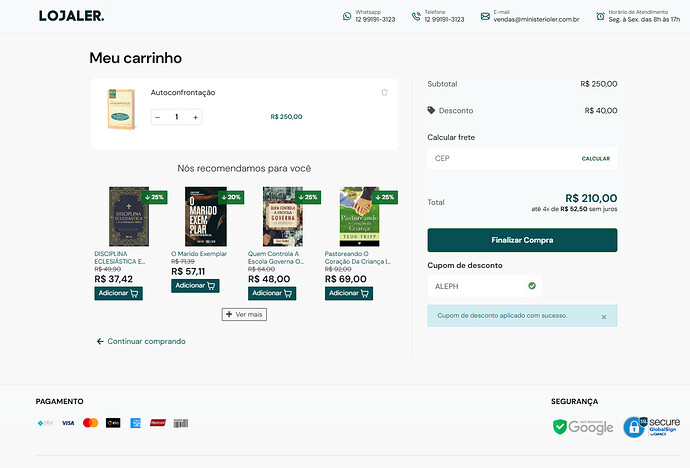Open the Autoconfrontação book thumbnail
690x468 pixels.
coord(121,109)
